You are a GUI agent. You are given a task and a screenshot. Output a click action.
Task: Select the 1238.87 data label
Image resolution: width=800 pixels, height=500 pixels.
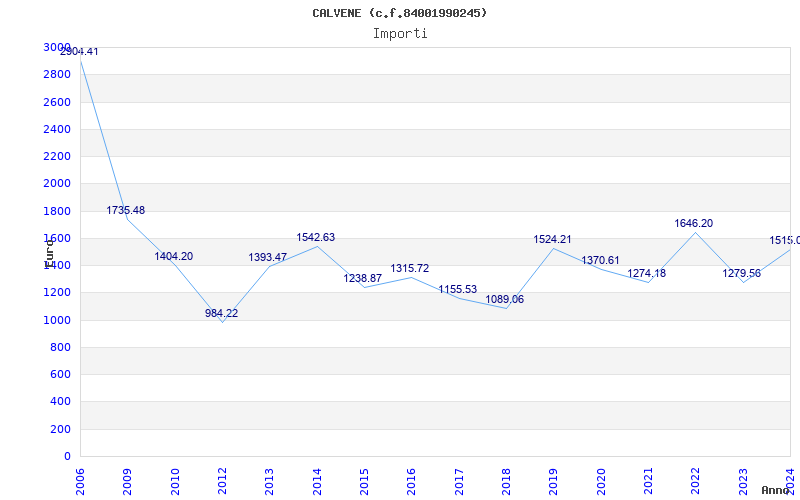click(x=362, y=279)
